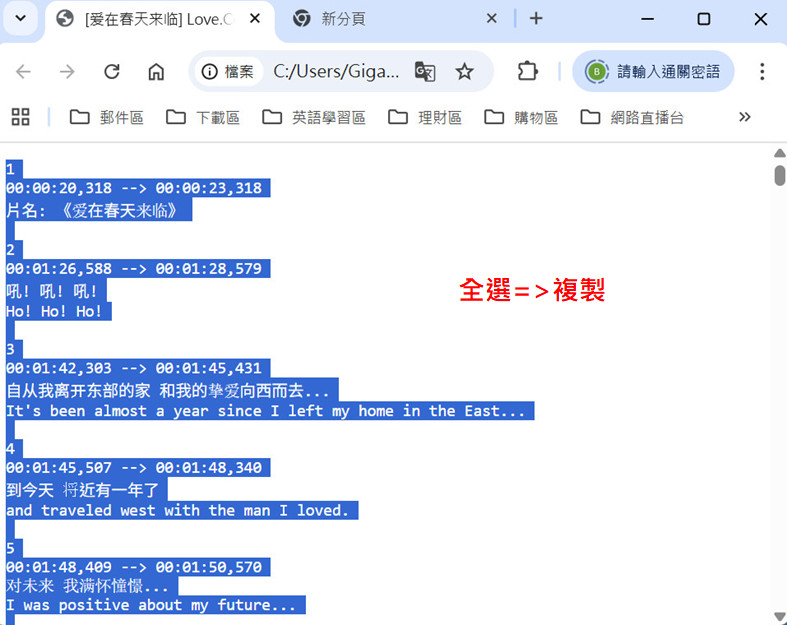Image resolution: width=787 pixels, height=625 pixels.
Task: Open a new tab with plus
Action: (x=536, y=19)
